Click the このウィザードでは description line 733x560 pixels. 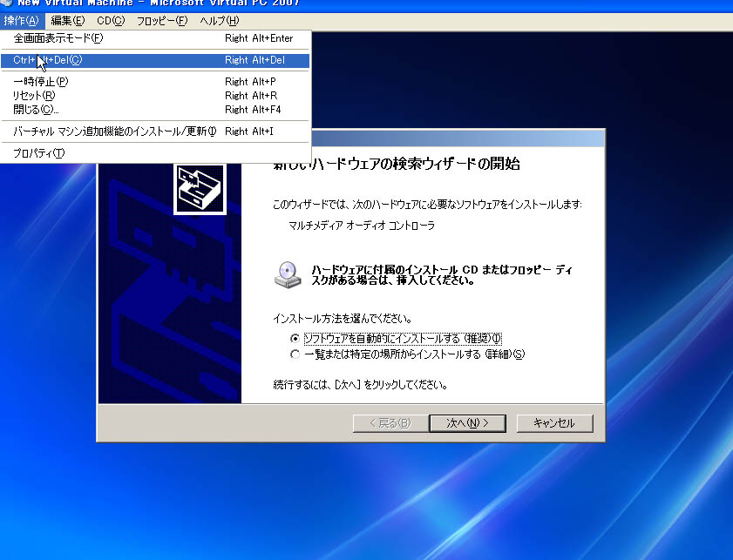[x=427, y=205]
